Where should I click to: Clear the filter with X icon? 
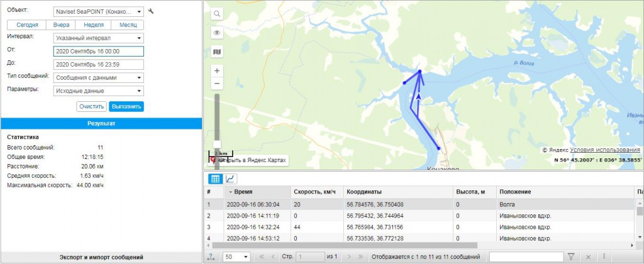pyautogui.click(x=588, y=257)
